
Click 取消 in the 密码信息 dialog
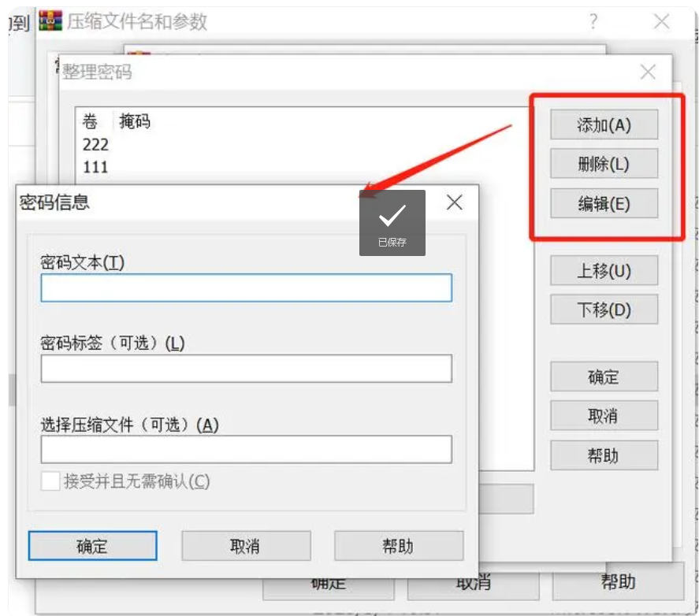(x=246, y=546)
